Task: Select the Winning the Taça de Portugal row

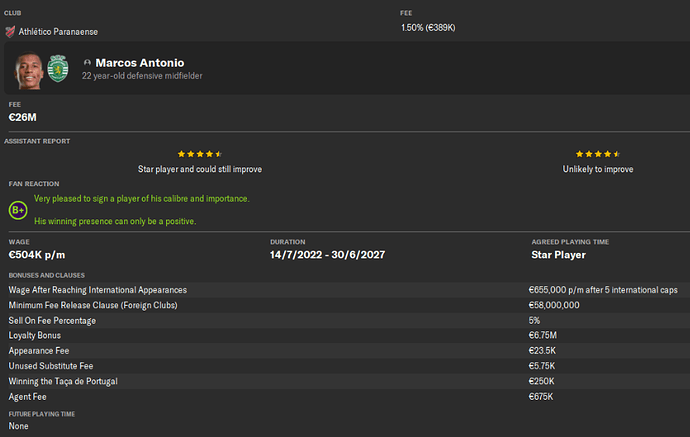Action: [x=347, y=381]
